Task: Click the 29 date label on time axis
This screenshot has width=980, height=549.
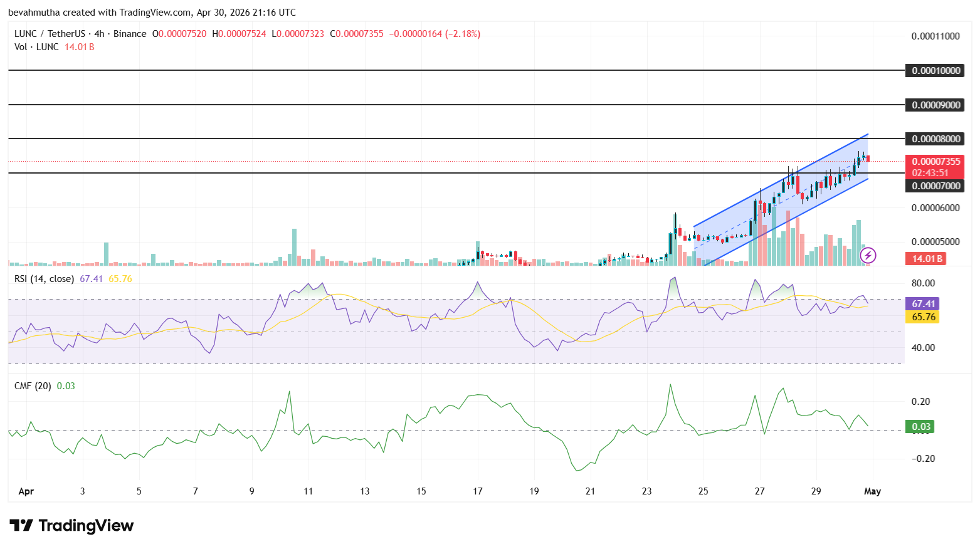Action: click(816, 491)
